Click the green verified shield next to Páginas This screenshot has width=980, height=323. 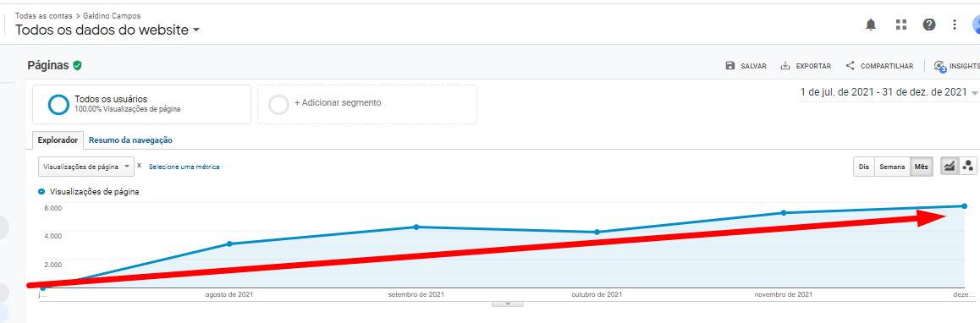78,65
